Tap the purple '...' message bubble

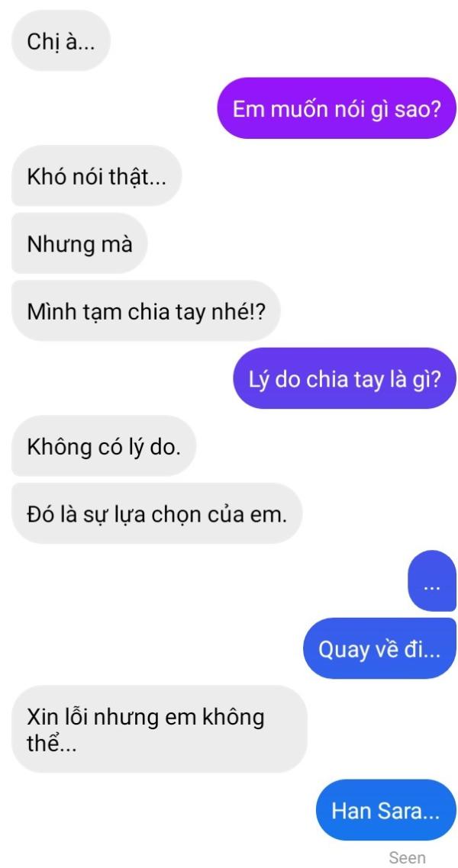click(x=432, y=580)
